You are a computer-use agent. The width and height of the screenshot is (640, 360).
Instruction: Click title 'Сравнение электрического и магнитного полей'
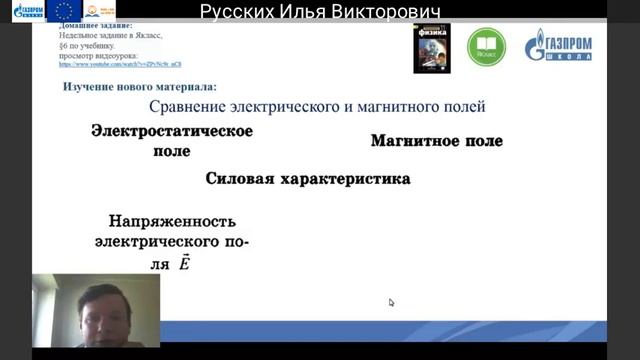(x=317, y=107)
